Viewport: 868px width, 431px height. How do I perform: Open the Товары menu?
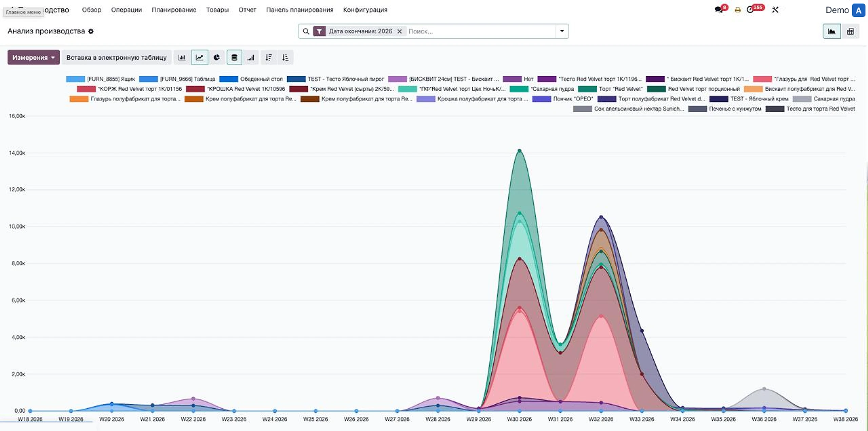pos(217,10)
